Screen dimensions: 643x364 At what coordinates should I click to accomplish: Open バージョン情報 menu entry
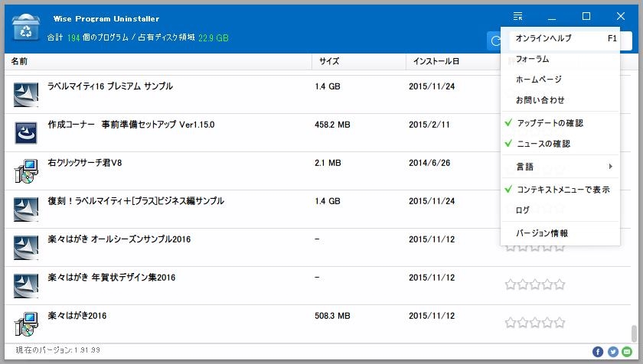[560, 233]
